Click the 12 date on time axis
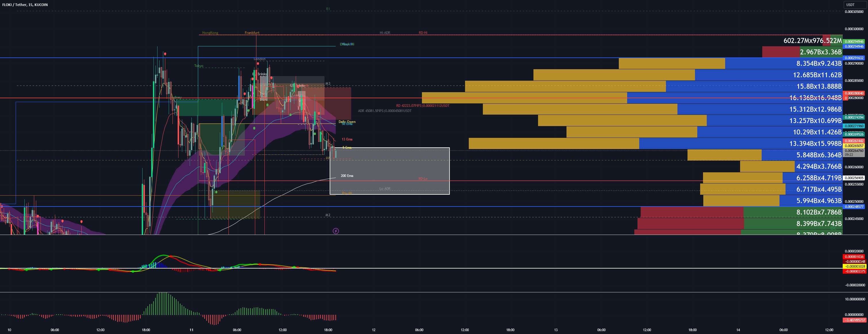 tap(373, 330)
